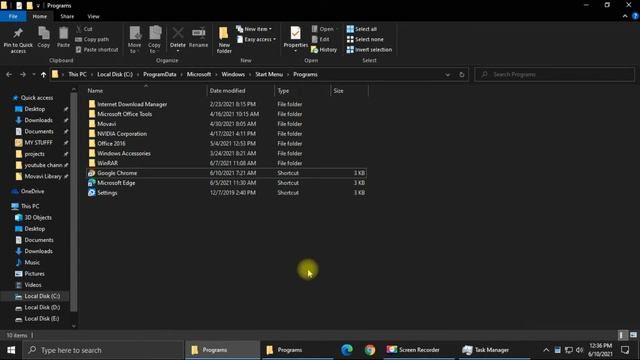This screenshot has height=360, width=640.
Task: Open Google Chrome in the taskbar
Action: [x=370, y=350]
